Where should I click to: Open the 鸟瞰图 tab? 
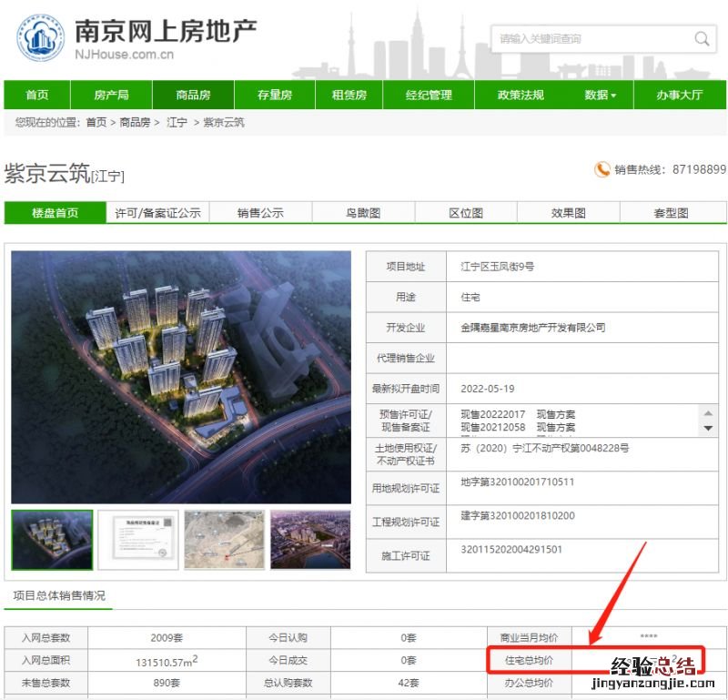[x=363, y=213]
